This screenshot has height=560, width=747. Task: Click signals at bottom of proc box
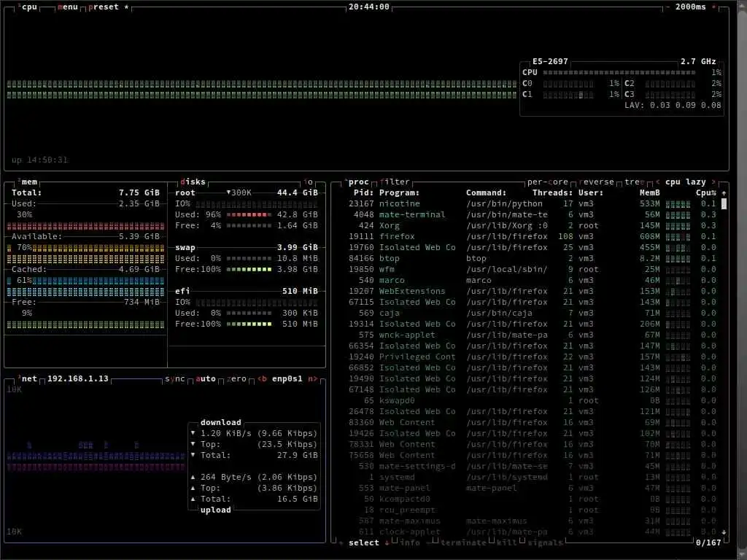coord(545,542)
